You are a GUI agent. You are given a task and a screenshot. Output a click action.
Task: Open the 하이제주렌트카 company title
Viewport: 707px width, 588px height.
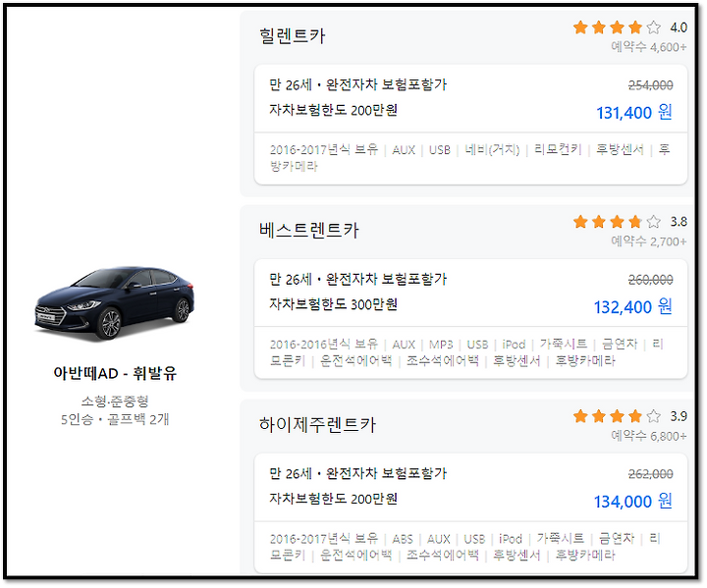click(x=317, y=424)
